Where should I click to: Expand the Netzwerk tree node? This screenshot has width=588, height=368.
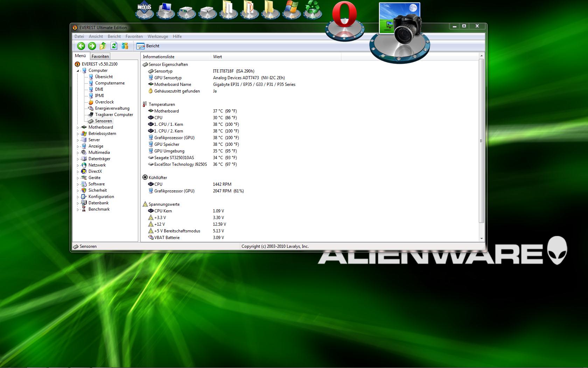click(x=78, y=165)
